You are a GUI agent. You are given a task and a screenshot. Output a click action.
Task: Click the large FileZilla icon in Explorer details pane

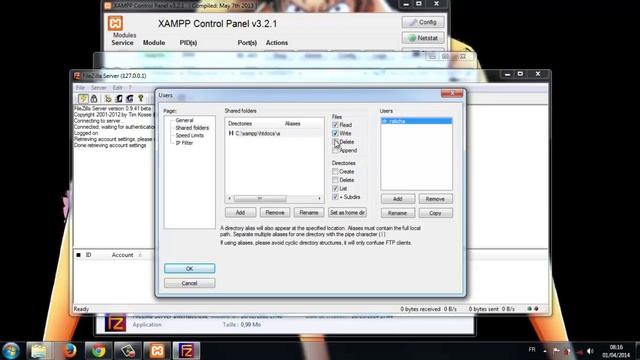115,323
